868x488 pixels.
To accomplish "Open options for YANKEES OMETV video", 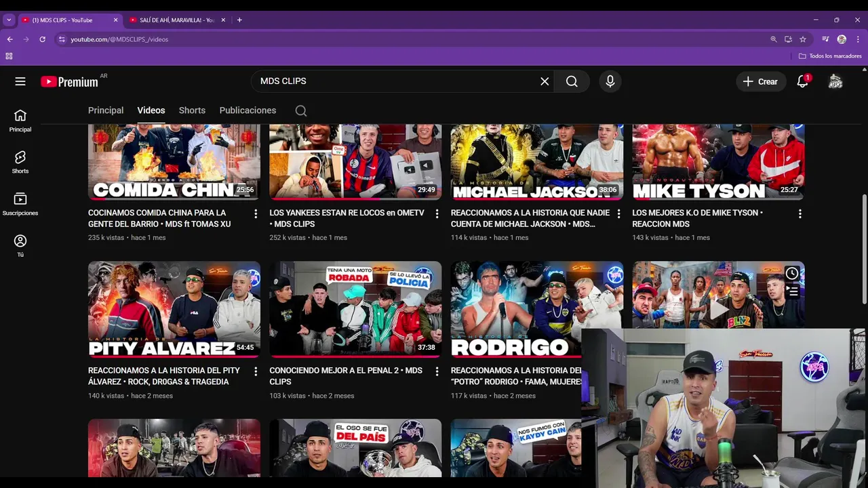I will 437,213.
